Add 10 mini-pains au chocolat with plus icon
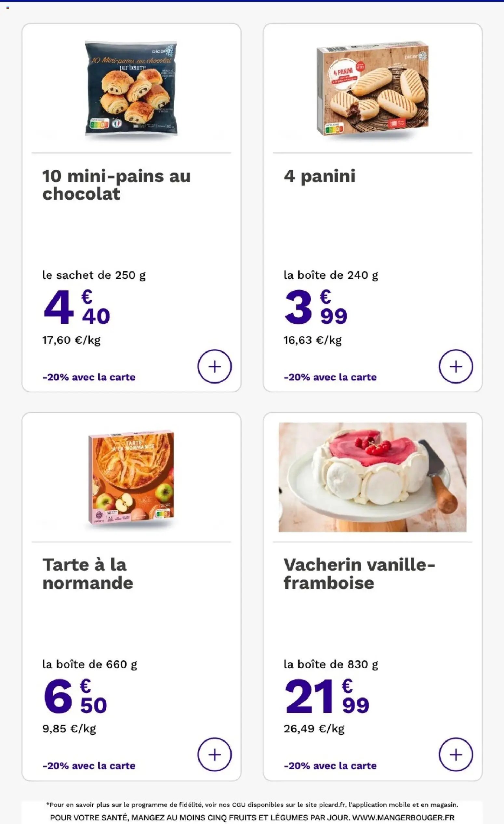Image resolution: width=504 pixels, height=824 pixels. click(214, 367)
